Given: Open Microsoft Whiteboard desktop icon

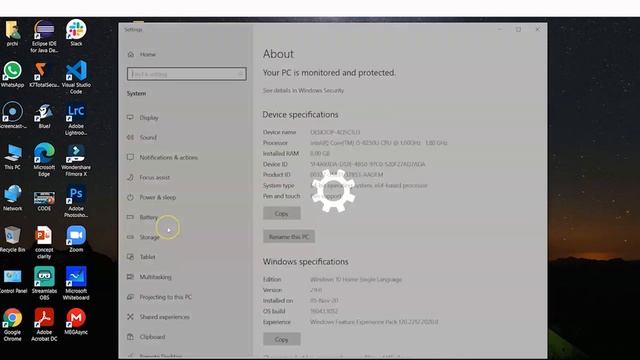Looking at the screenshot, I should coord(76,284).
